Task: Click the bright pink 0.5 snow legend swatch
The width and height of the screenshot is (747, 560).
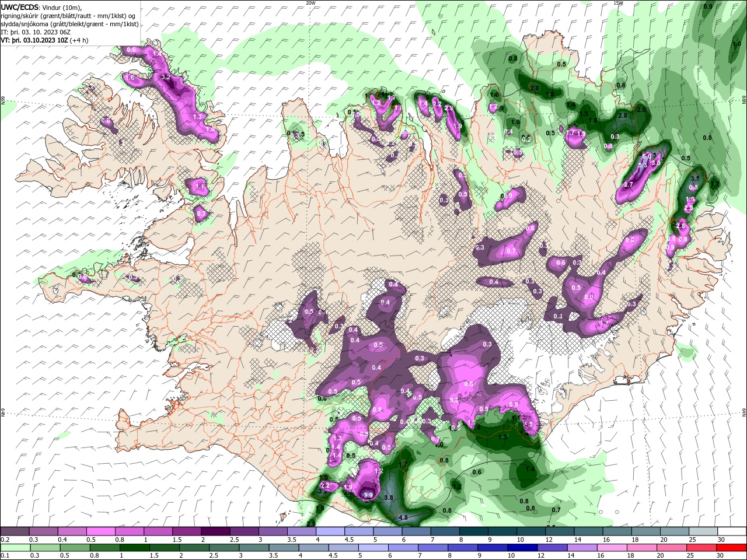Action: click(100, 531)
